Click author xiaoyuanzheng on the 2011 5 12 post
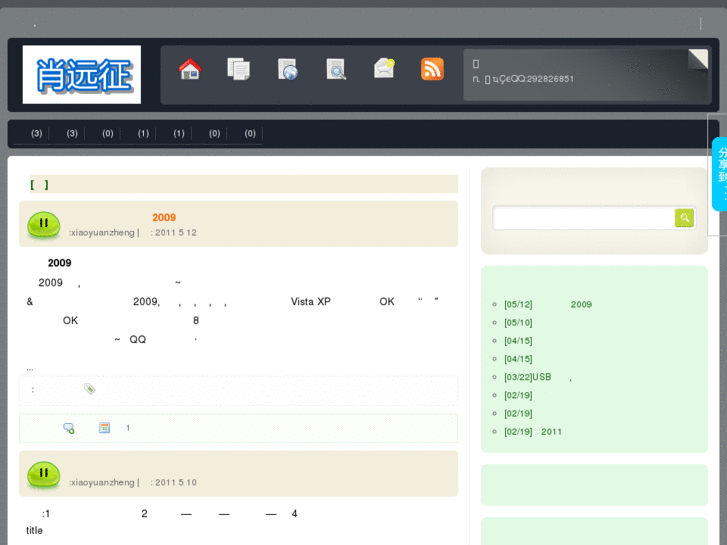This screenshot has width=727, height=545. pyautogui.click(x=102, y=233)
